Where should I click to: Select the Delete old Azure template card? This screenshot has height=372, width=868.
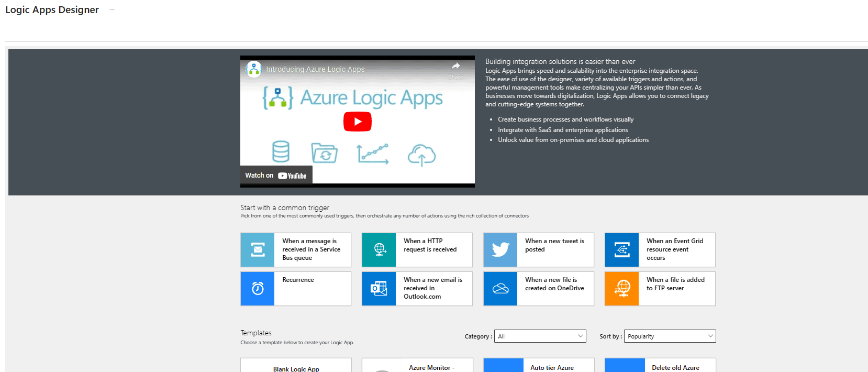(x=661, y=365)
